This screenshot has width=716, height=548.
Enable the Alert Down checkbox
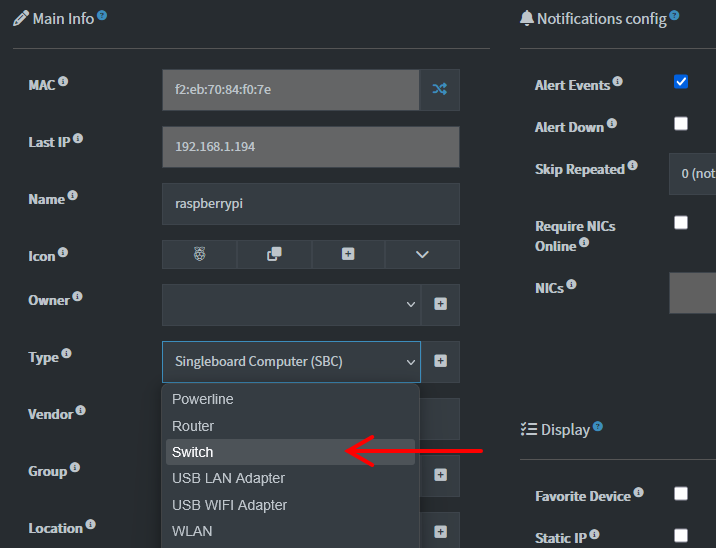point(681,124)
